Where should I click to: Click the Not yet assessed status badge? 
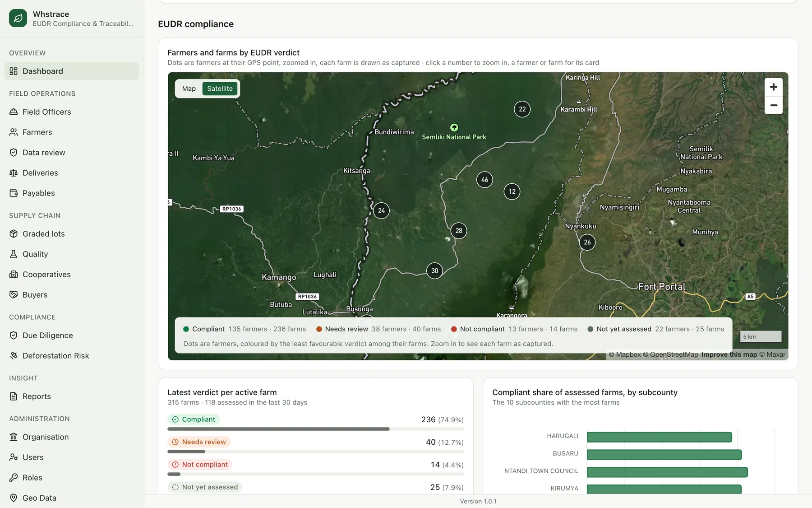click(x=205, y=487)
